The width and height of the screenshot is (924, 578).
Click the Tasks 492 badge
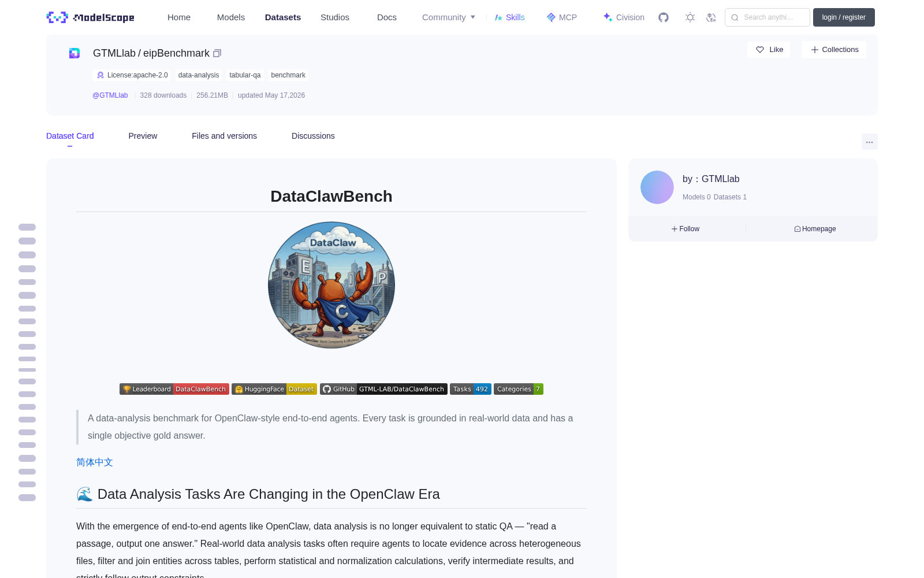pyautogui.click(x=471, y=389)
